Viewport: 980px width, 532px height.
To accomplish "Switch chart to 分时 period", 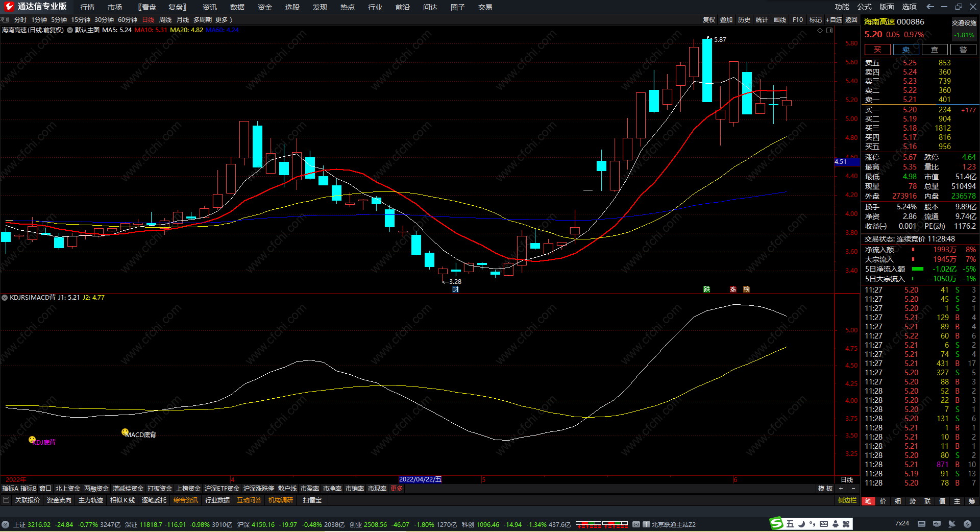I will coord(20,19).
